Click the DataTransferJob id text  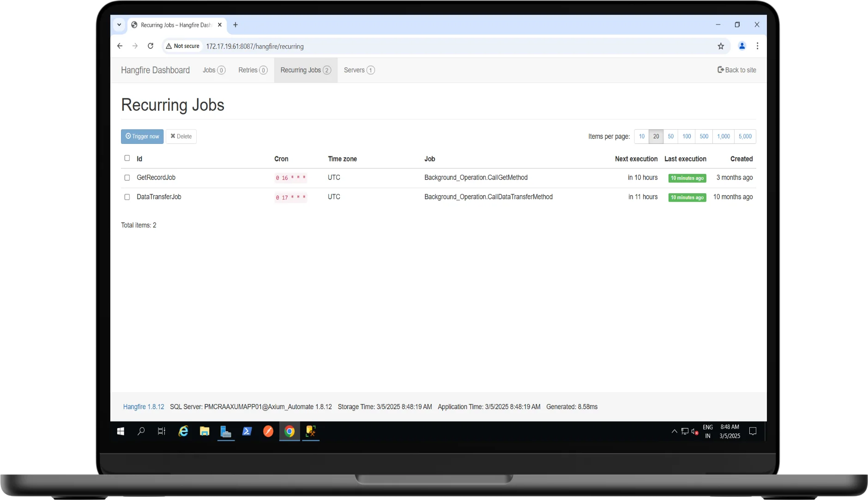(159, 197)
